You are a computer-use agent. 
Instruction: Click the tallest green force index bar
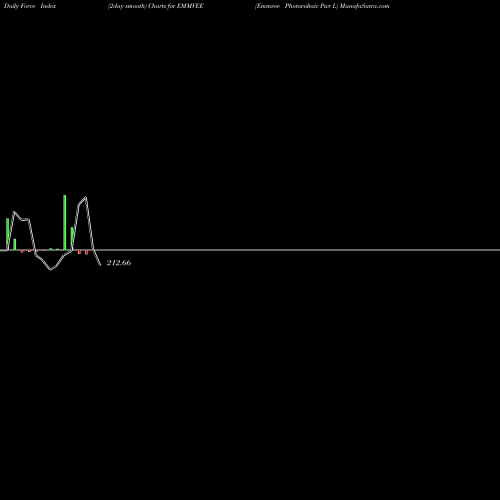(65, 222)
